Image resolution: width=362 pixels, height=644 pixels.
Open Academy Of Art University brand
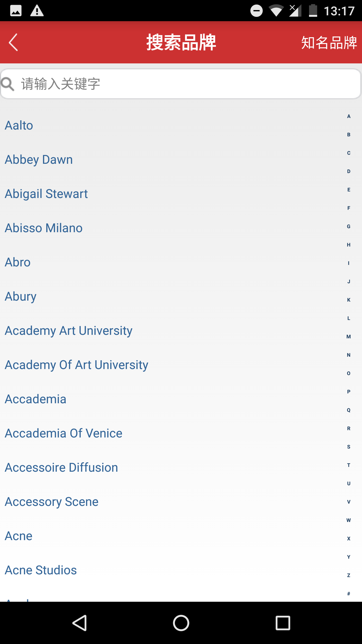click(77, 365)
